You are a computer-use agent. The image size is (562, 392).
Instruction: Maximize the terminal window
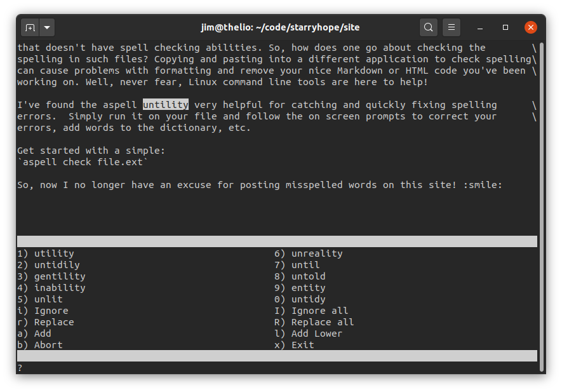505,27
